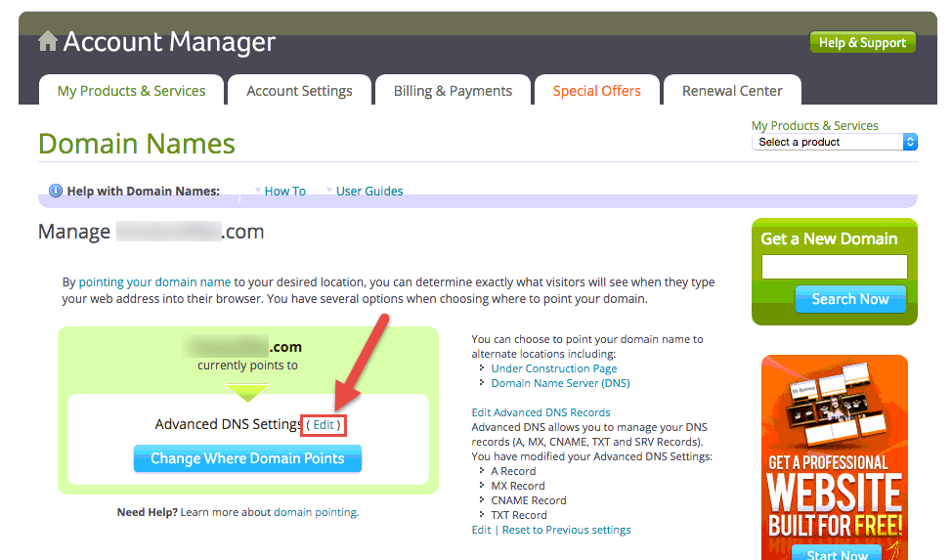Go to the Special Offers tab
This screenshot has height=560, width=952.
point(597,91)
